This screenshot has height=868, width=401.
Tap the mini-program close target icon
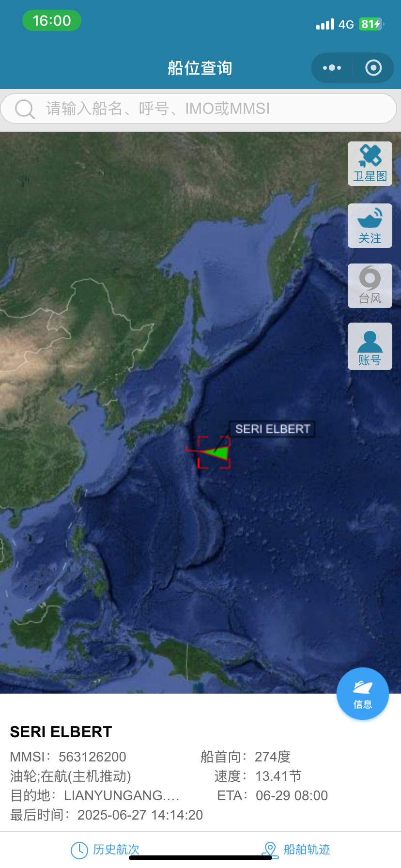373,68
